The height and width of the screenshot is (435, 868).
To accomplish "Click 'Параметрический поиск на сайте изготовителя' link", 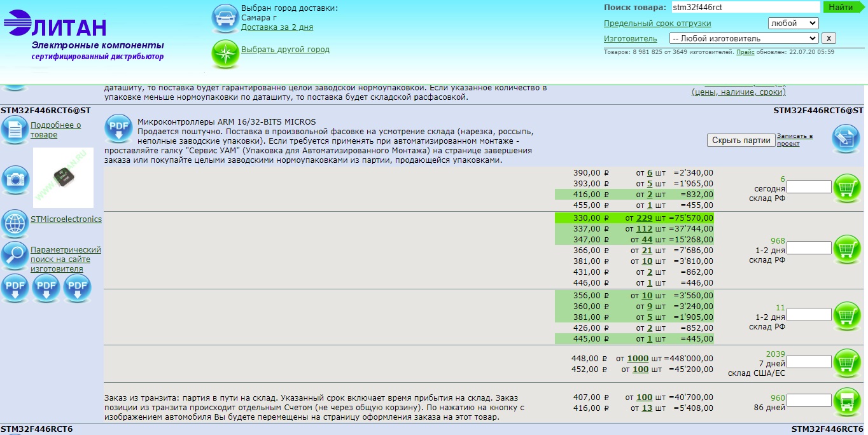I will [66, 259].
